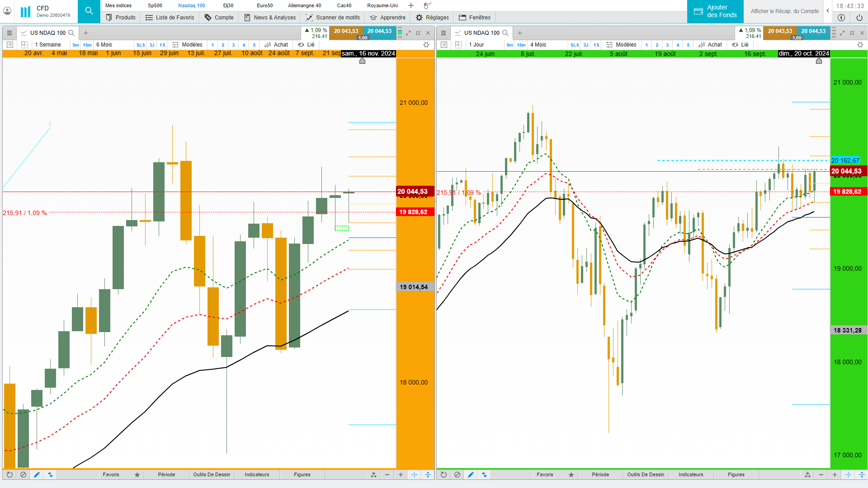This screenshot has width=868, height=488.
Task: Open the Liste de Favoris menu
Action: [170, 18]
